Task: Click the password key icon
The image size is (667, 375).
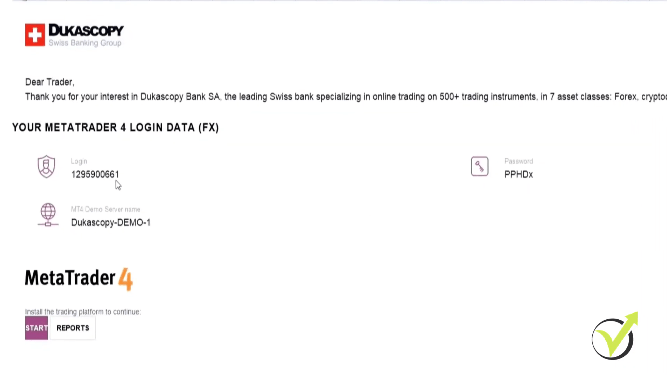Action: tap(479, 166)
